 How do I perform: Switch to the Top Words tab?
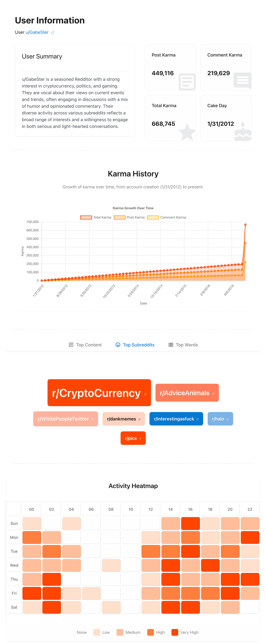click(183, 345)
